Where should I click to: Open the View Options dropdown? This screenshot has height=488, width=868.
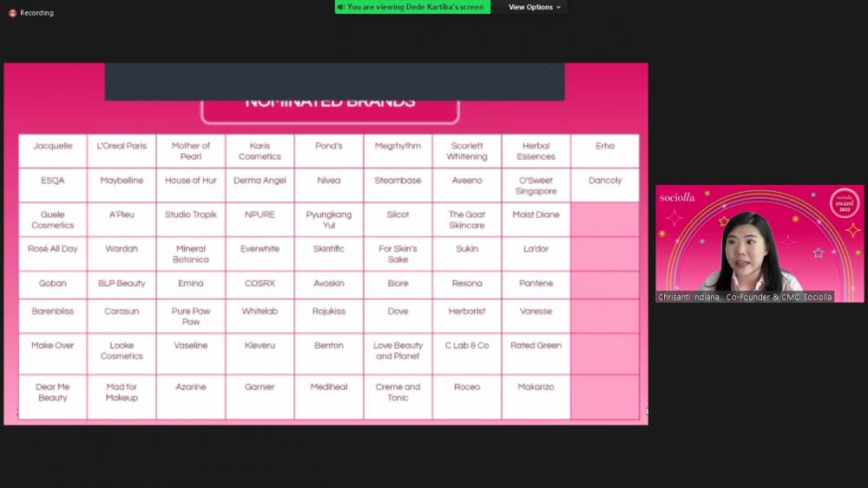(x=534, y=7)
